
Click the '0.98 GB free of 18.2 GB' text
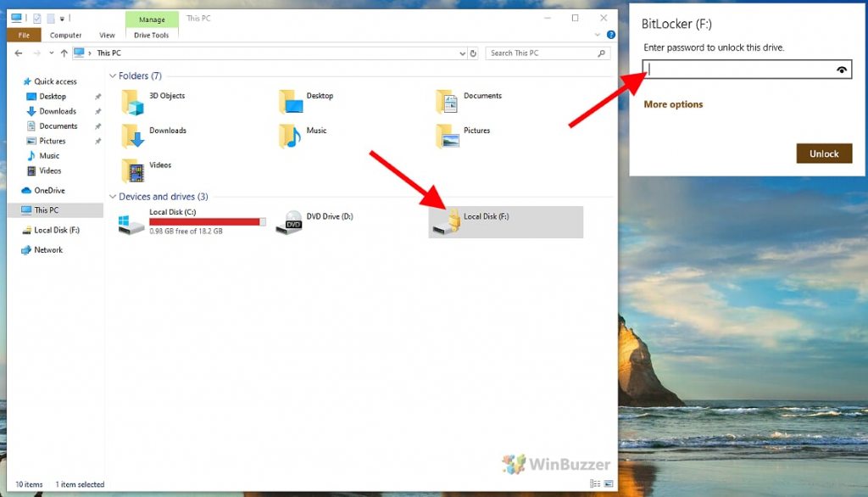(186, 231)
